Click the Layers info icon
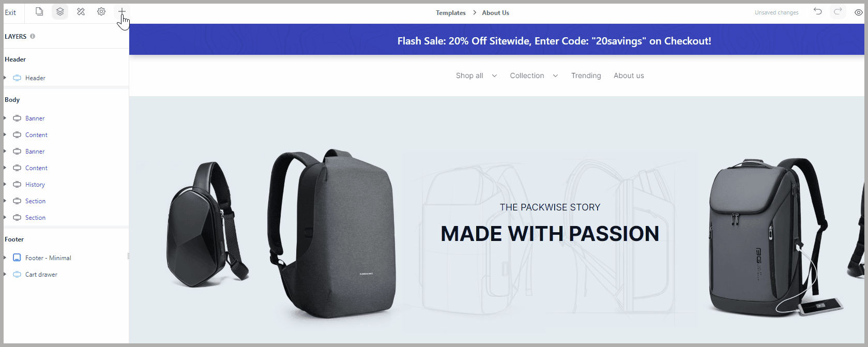This screenshot has height=347, width=868. tap(33, 36)
